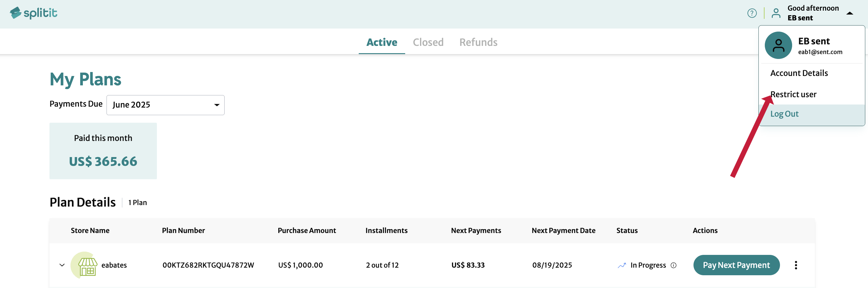
Task: Switch to the Closed tab
Action: (428, 42)
